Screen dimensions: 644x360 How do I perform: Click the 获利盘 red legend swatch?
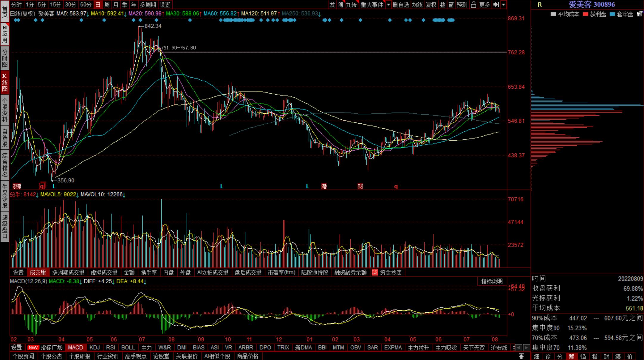click(586, 14)
